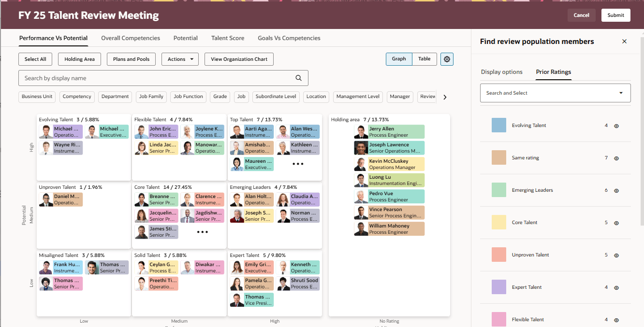Image resolution: width=644 pixels, height=327 pixels.
Task: Click the Holding Area button
Action: tap(79, 59)
